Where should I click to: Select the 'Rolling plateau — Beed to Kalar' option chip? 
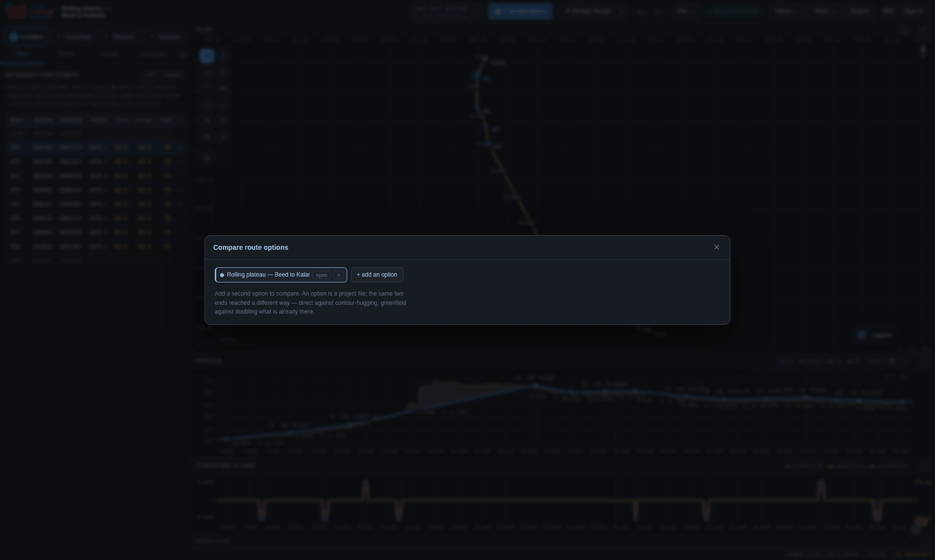[281, 275]
